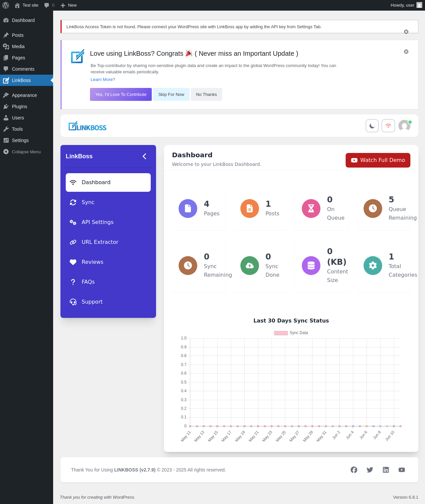Click the WordPress link in footer
Image resolution: width=425 pixels, height=504 pixels.
click(124, 497)
